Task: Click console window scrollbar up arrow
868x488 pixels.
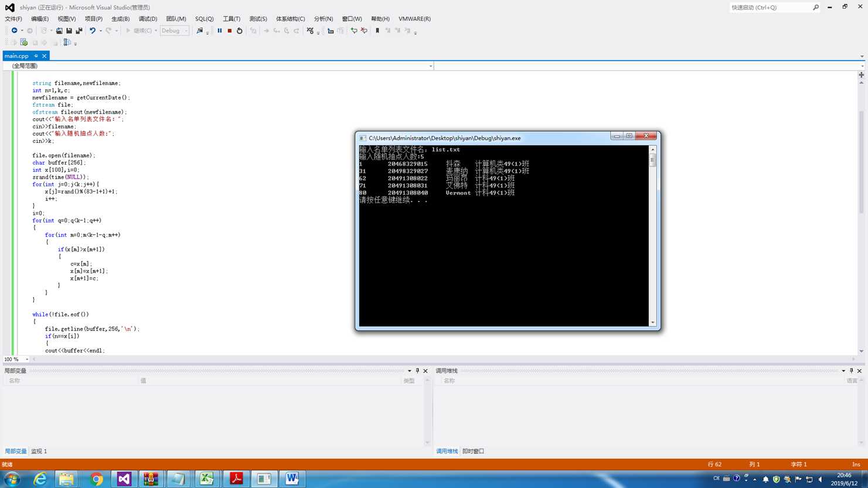Action: pyautogui.click(x=652, y=149)
